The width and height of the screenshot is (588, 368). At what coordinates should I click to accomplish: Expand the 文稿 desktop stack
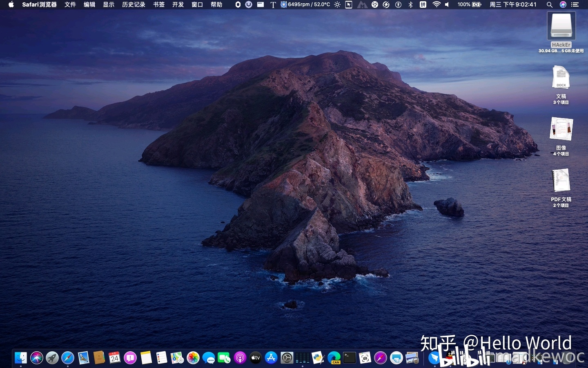(x=561, y=78)
